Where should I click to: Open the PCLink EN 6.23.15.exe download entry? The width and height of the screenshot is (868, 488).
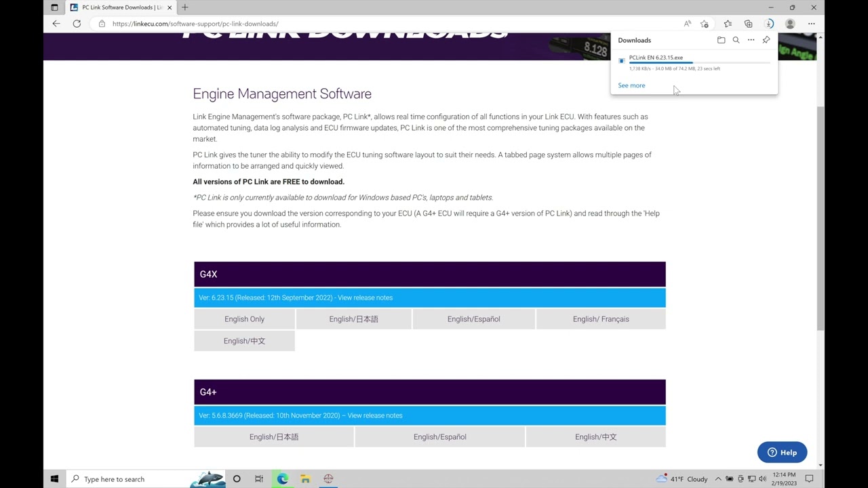point(656,58)
